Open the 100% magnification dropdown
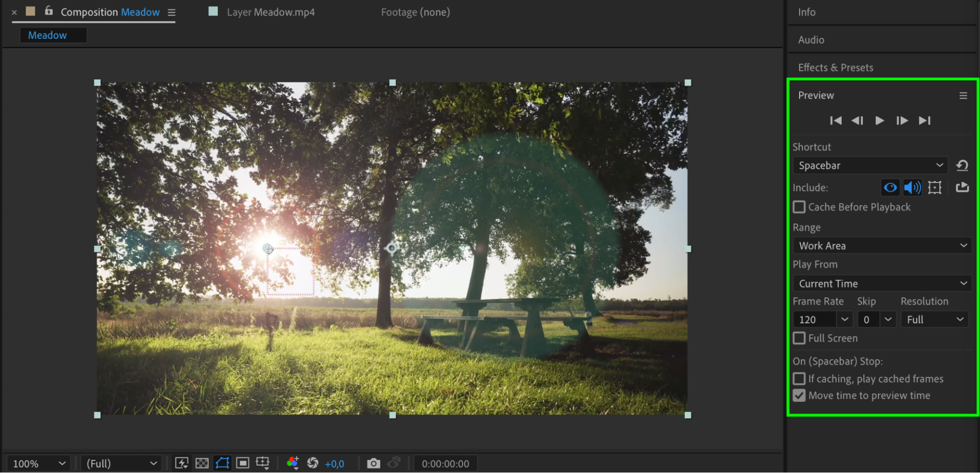Screen dimensions: 980x473 (x=38, y=463)
